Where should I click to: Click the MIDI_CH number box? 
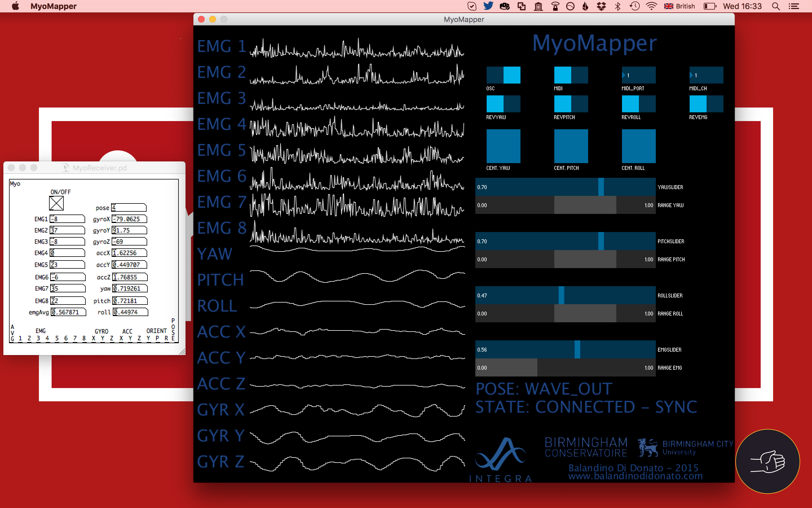pyautogui.click(x=706, y=75)
